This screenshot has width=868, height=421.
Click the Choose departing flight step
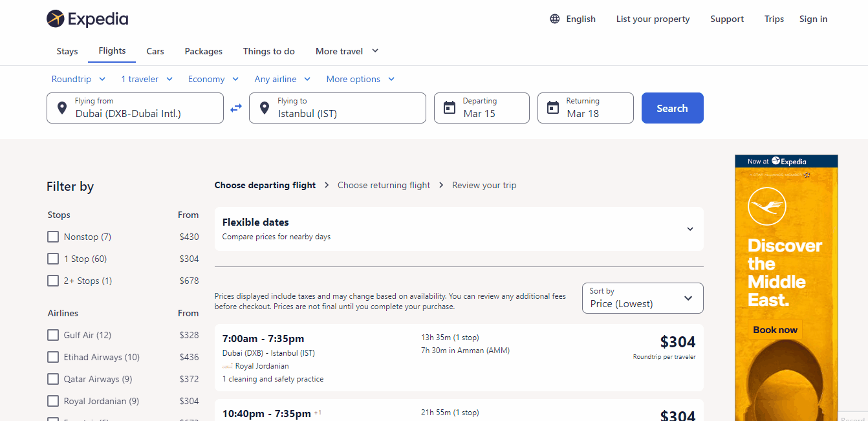tap(265, 185)
